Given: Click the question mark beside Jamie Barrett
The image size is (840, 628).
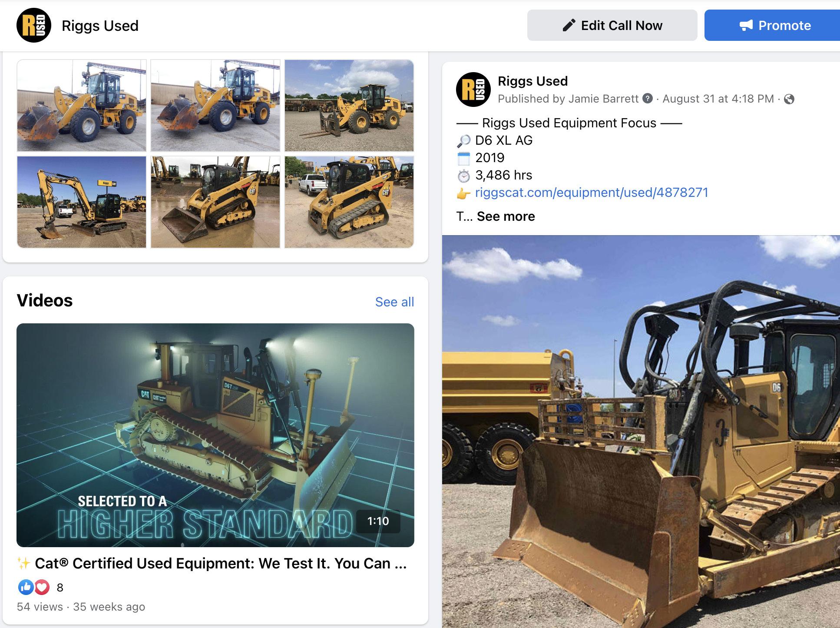Looking at the screenshot, I should (648, 99).
